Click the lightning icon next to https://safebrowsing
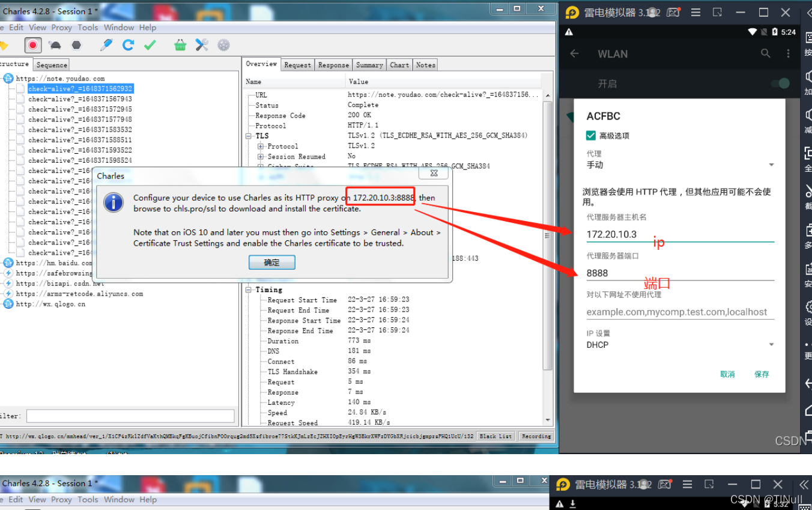Image resolution: width=812 pixels, height=510 pixels. coord(8,273)
